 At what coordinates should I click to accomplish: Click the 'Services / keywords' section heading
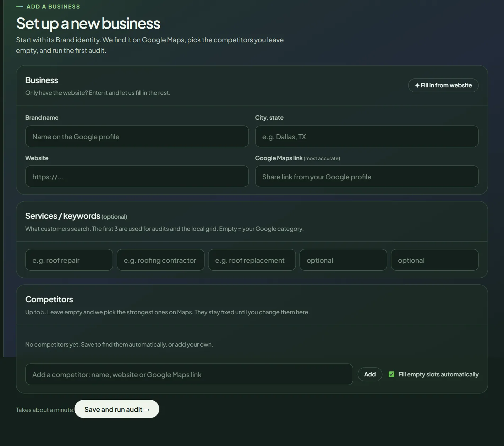(63, 216)
